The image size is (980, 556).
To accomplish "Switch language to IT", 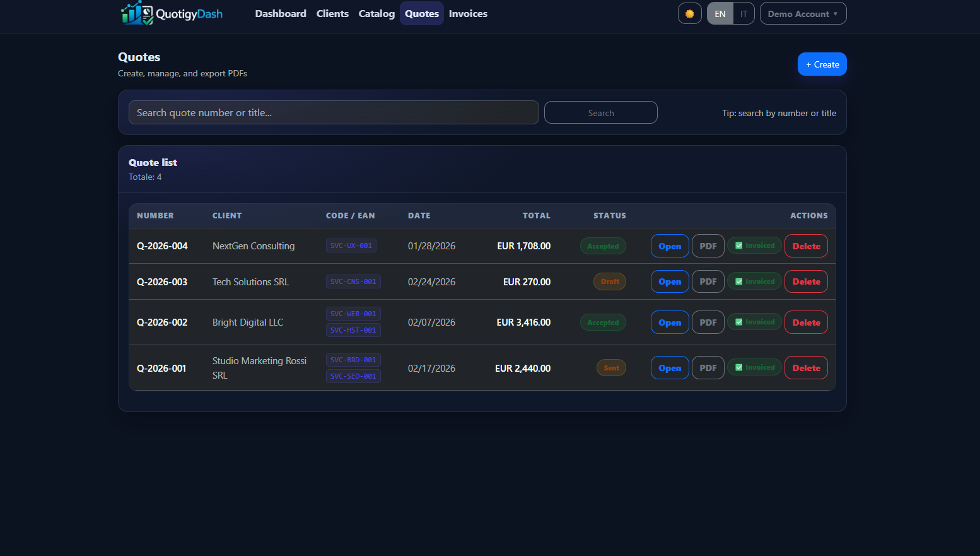I will [744, 13].
